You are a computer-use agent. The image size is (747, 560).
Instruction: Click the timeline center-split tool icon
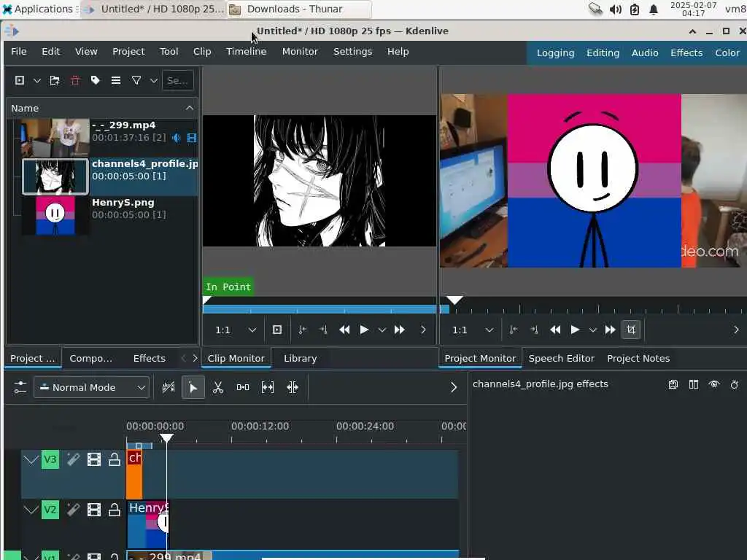pyautogui.click(x=293, y=388)
